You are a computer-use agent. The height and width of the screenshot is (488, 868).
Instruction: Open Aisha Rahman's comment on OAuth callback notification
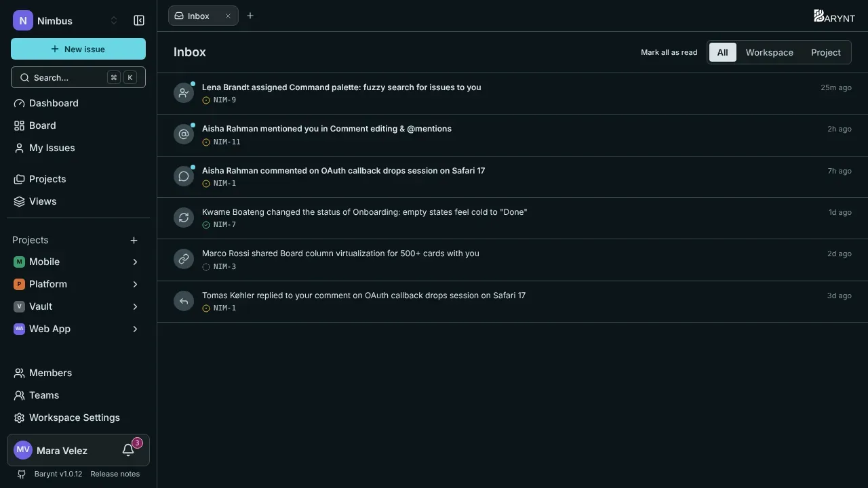point(513,176)
